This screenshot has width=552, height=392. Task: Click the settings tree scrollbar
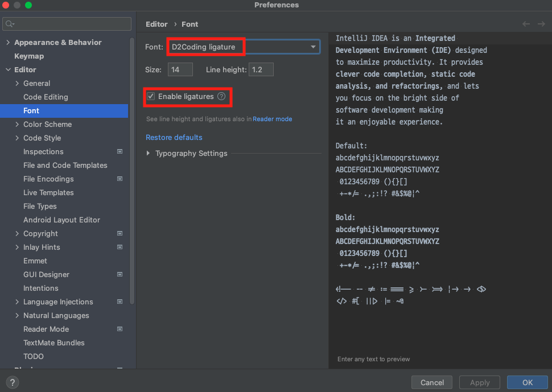pyautogui.click(x=132, y=171)
